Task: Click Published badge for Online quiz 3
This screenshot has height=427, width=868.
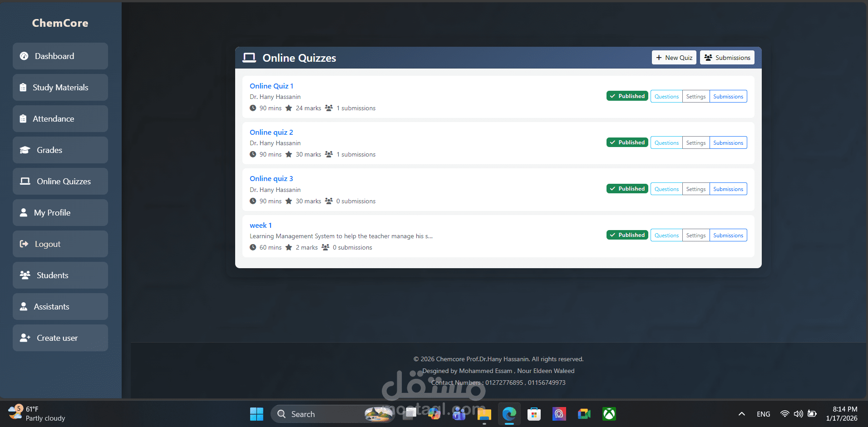Action: [x=627, y=189]
